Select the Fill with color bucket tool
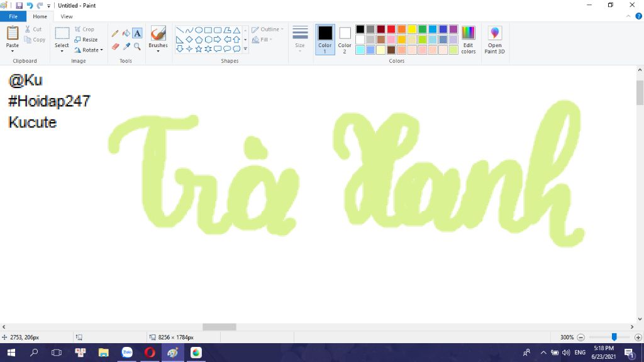 click(x=126, y=33)
